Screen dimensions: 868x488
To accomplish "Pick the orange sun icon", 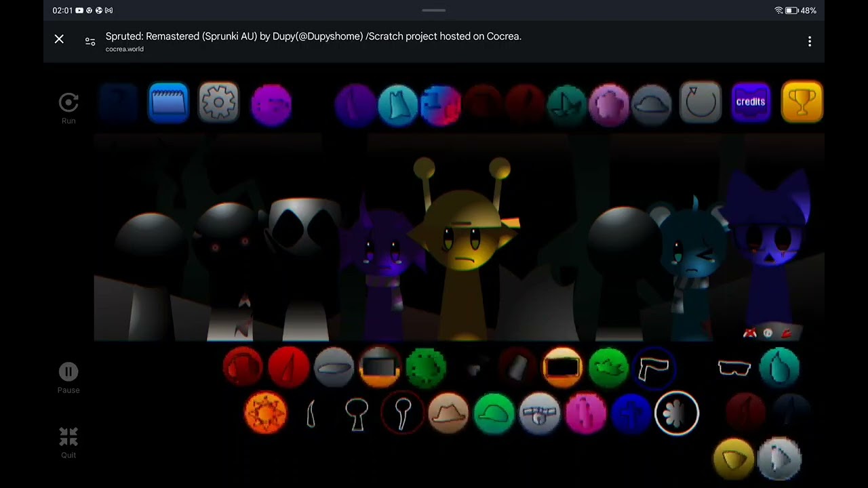I will tap(266, 413).
